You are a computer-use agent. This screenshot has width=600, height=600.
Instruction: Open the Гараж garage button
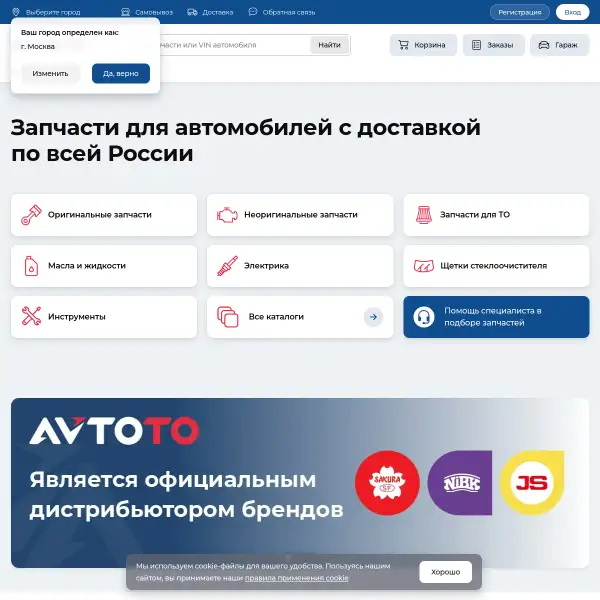[x=560, y=45]
